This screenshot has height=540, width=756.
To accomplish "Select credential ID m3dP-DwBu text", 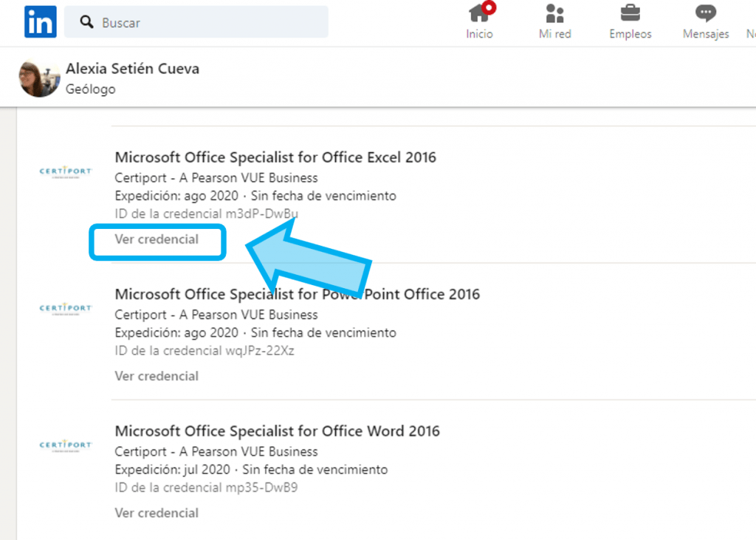I will point(262,213).
